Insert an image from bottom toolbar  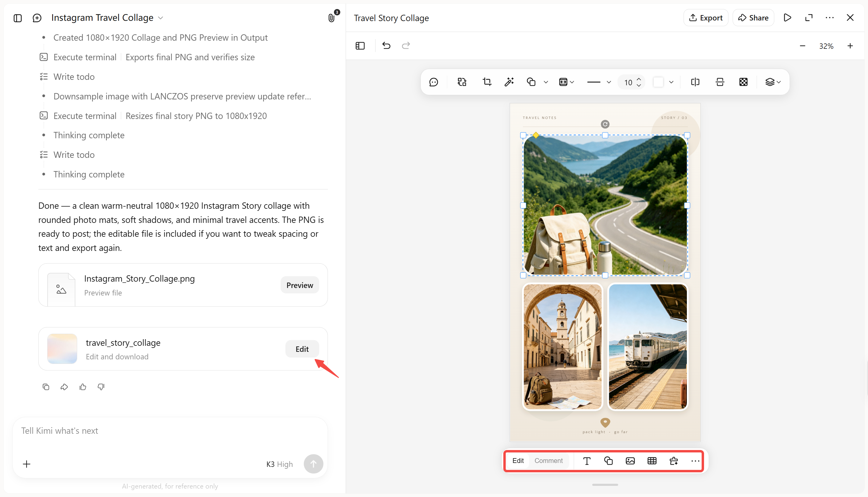[x=630, y=461]
